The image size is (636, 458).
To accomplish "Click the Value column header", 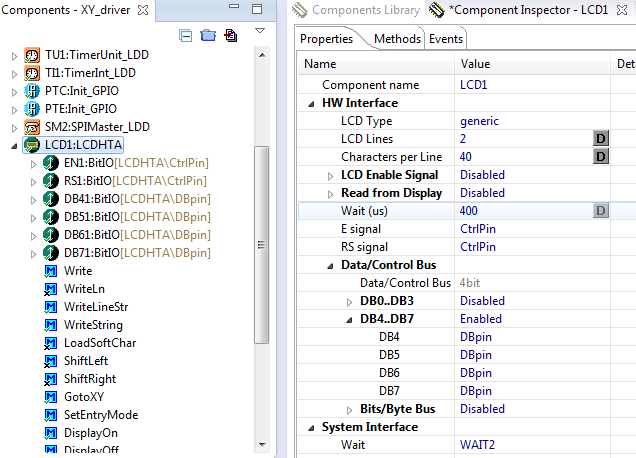I will (532, 64).
